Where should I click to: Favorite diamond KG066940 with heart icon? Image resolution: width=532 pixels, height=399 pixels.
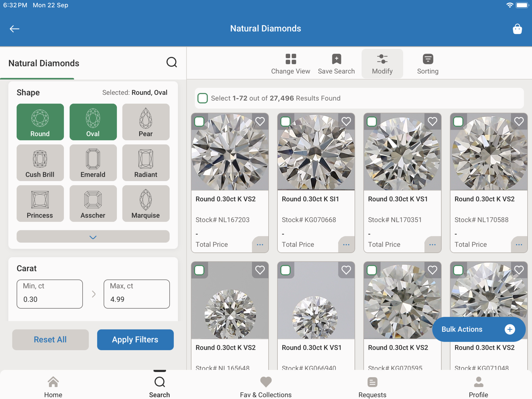(346, 270)
